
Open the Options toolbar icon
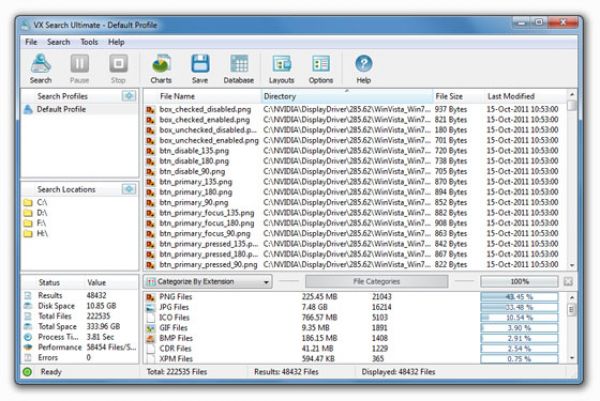(x=321, y=68)
